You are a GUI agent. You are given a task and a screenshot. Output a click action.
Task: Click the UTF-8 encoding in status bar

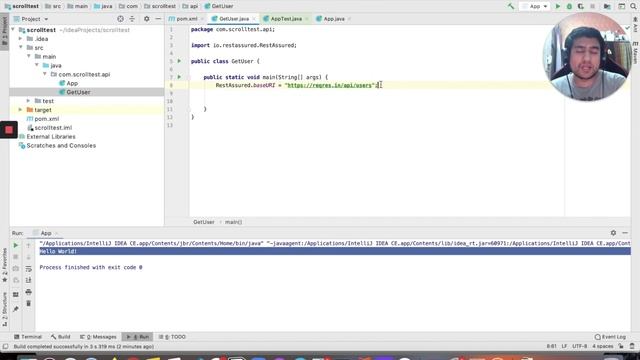(579, 346)
